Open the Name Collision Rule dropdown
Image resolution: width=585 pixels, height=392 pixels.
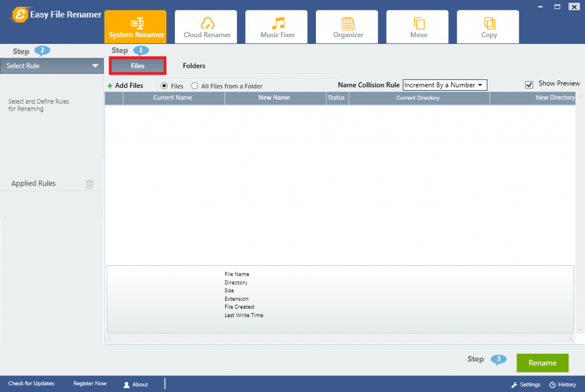(x=444, y=84)
